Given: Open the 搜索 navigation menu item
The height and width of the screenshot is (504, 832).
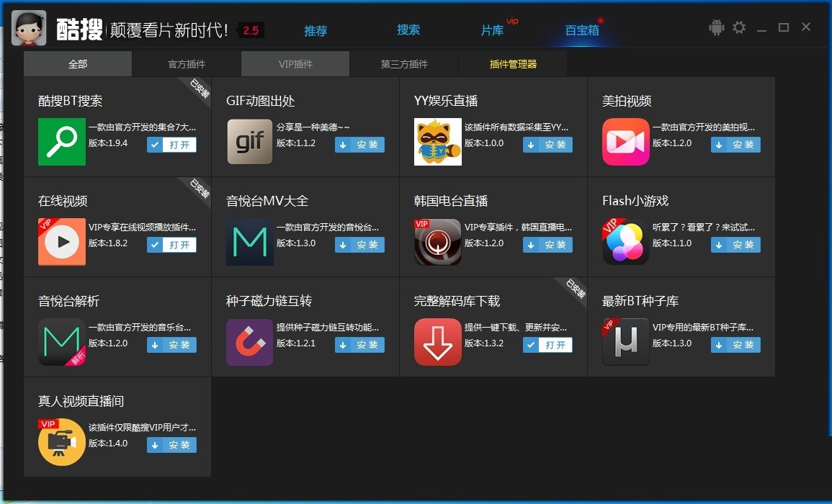Looking at the screenshot, I should 407,30.
